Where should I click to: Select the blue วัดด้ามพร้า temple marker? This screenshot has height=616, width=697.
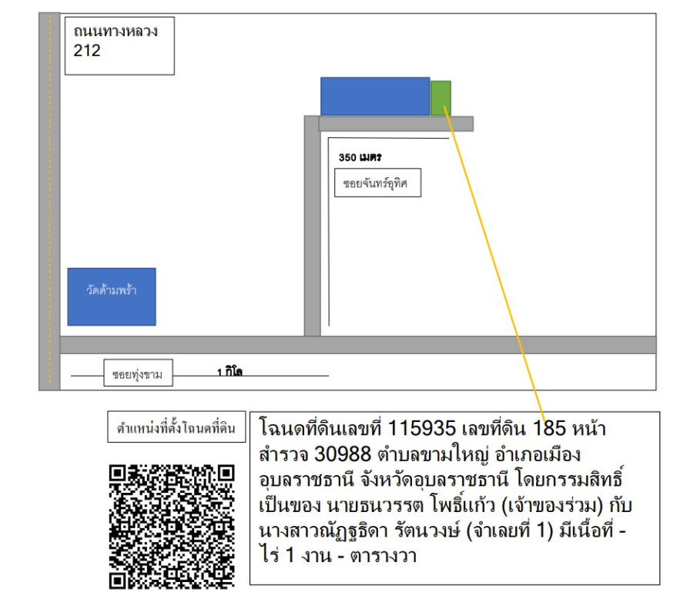pos(112,296)
